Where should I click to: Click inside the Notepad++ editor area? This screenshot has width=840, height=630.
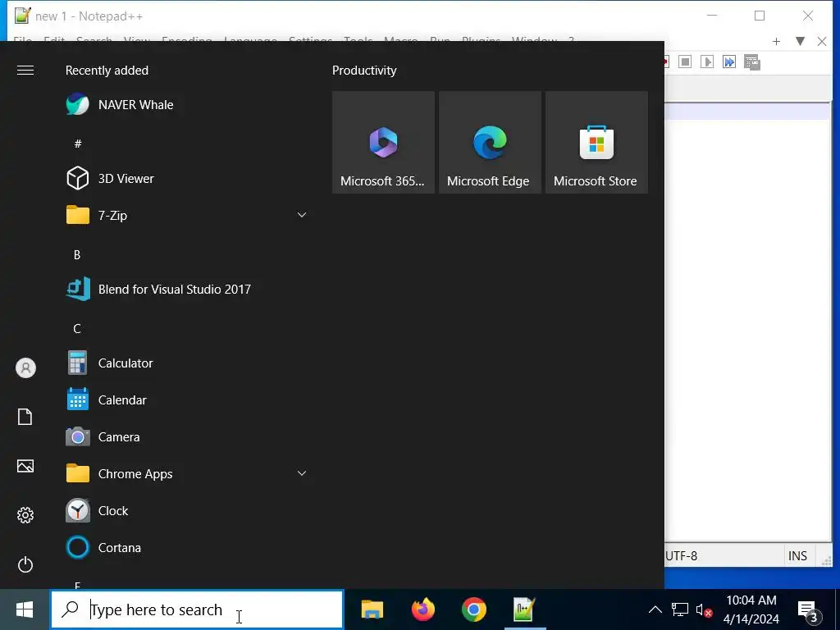click(747, 322)
